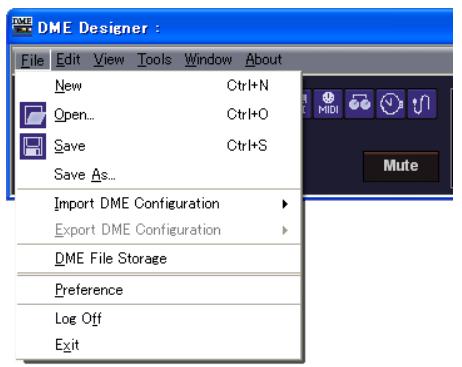Open the About menu

click(x=264, y=60)
